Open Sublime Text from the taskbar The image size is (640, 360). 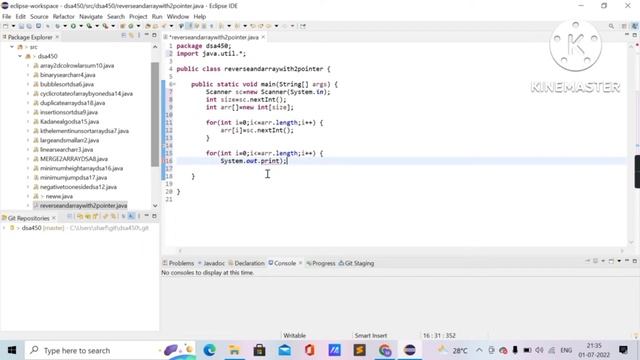coord(360,350)
